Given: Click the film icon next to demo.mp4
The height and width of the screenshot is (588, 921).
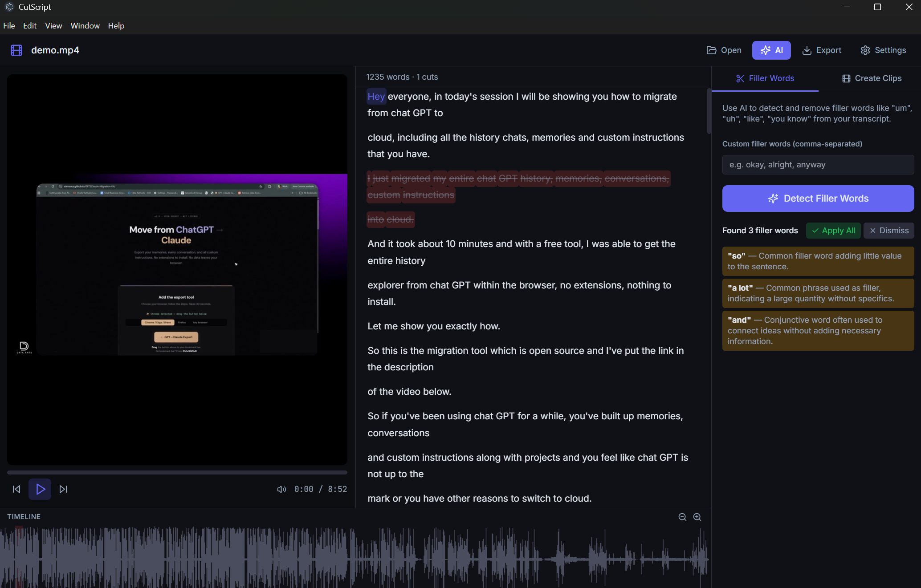Looking at the screenshot, I should (x=16, y=50).
